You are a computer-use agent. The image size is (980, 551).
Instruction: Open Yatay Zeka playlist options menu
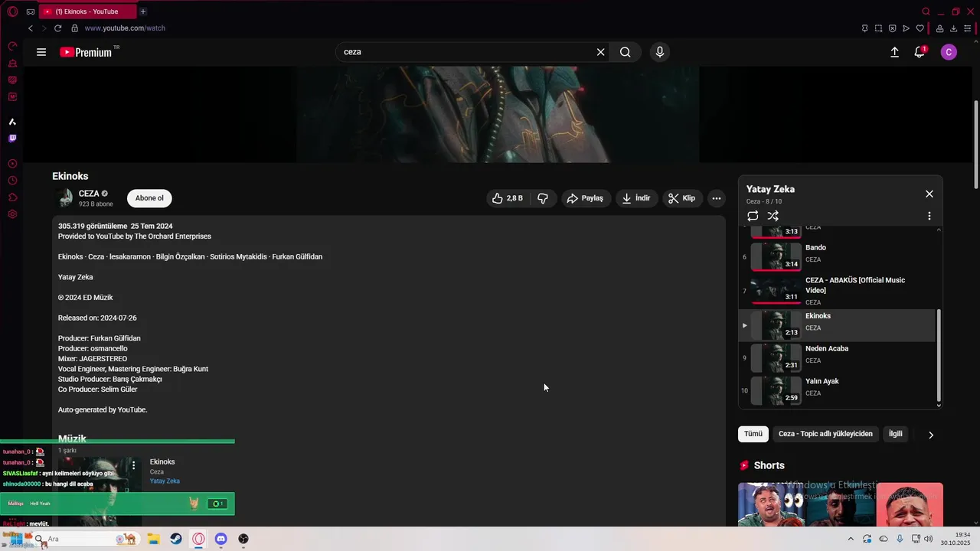[929, 216]
